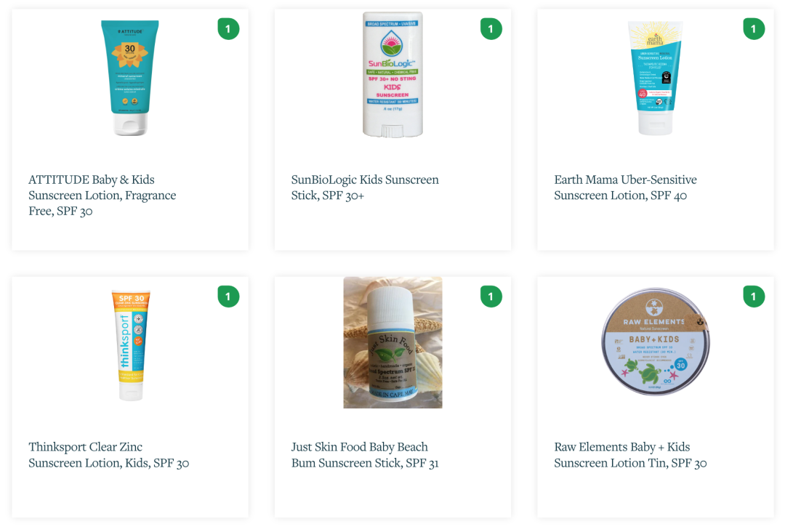Click the green score badge on Raw Elements card

[x=754, y=297]
